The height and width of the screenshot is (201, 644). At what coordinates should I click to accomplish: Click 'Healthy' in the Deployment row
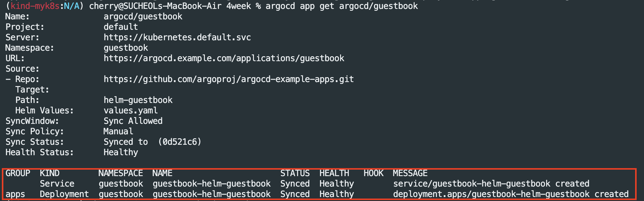click(x=337, y=194)
